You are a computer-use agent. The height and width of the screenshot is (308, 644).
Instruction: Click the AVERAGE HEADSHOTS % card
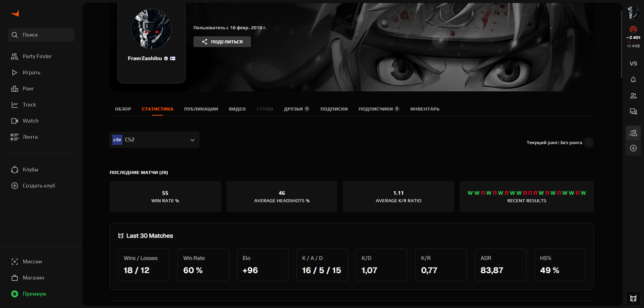[x=282, y=197]
